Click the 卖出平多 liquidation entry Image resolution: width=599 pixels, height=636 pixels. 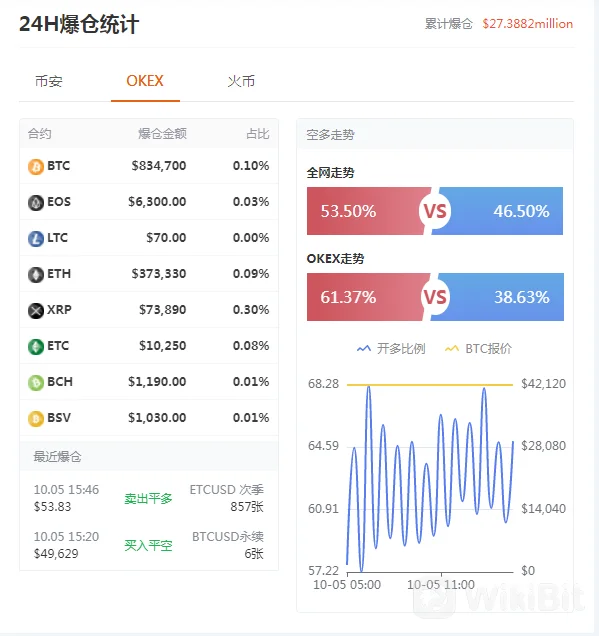(x=148, y=498)
